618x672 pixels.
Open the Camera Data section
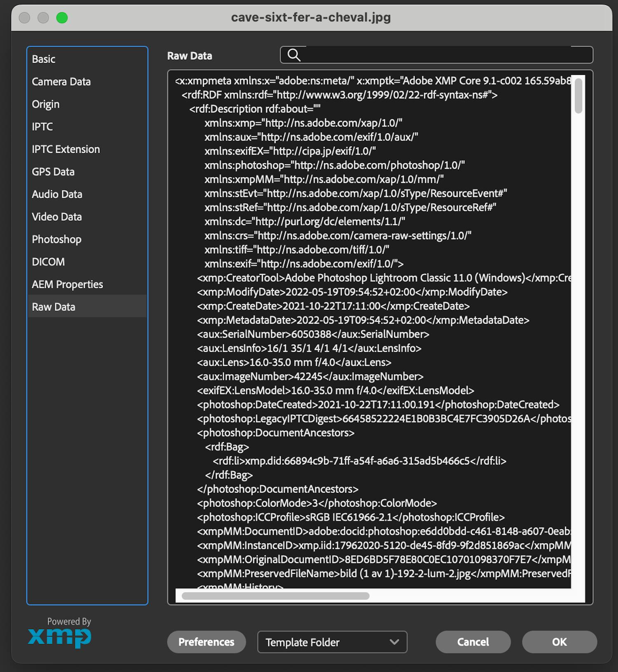click(61, 82)
